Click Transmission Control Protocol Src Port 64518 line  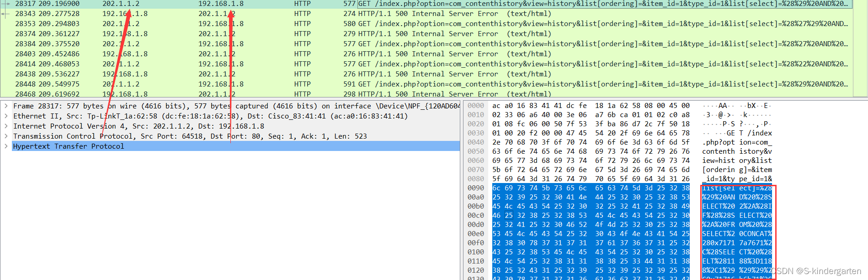coord(190,136)
